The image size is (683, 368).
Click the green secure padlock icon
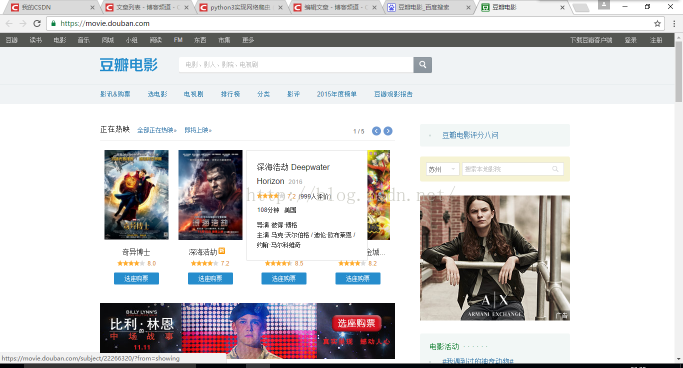click(53, 24)
